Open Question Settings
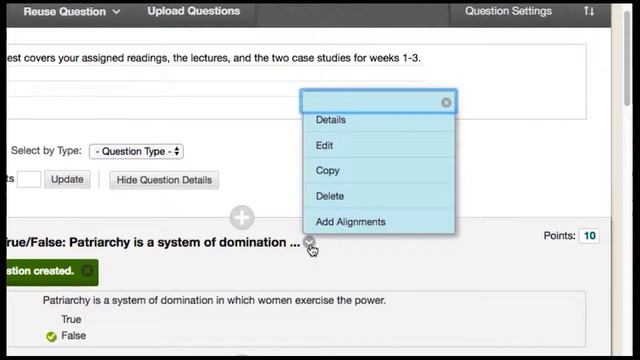 point(508,11)
